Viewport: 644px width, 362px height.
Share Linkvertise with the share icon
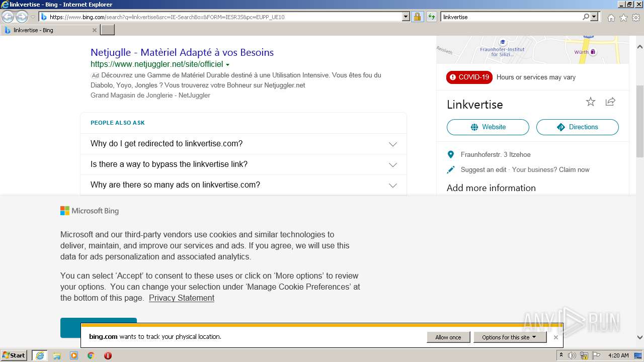pos(610,102)
